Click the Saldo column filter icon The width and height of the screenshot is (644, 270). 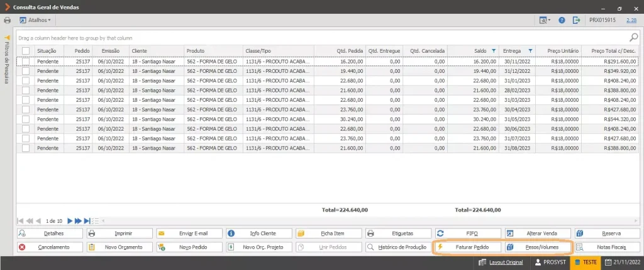coord(494,50)
